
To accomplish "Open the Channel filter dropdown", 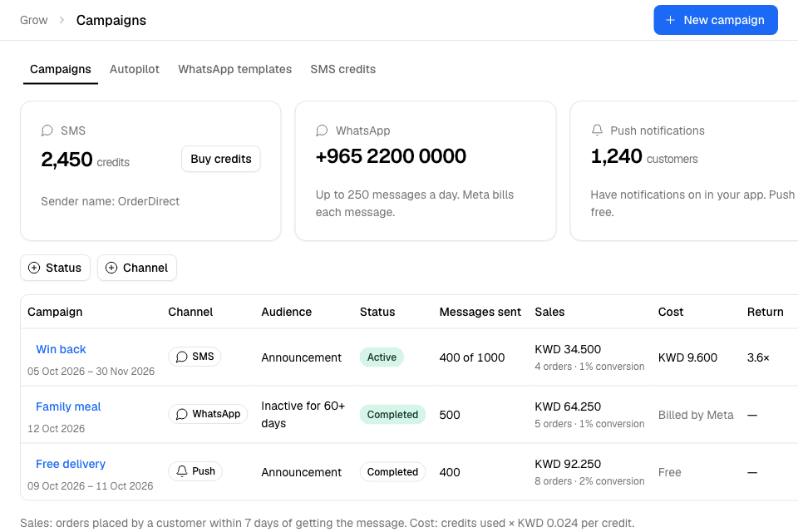I will (x=137, y=268).
